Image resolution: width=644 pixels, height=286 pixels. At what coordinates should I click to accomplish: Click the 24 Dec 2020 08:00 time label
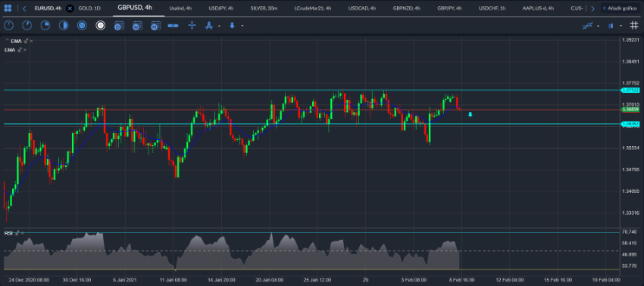click(29, 280)
